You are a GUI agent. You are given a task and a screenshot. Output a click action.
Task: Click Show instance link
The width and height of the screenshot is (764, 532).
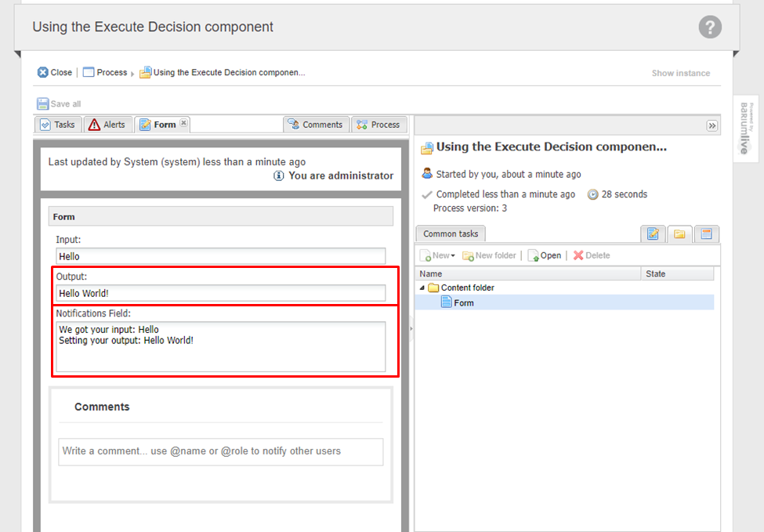pos(680,74)
